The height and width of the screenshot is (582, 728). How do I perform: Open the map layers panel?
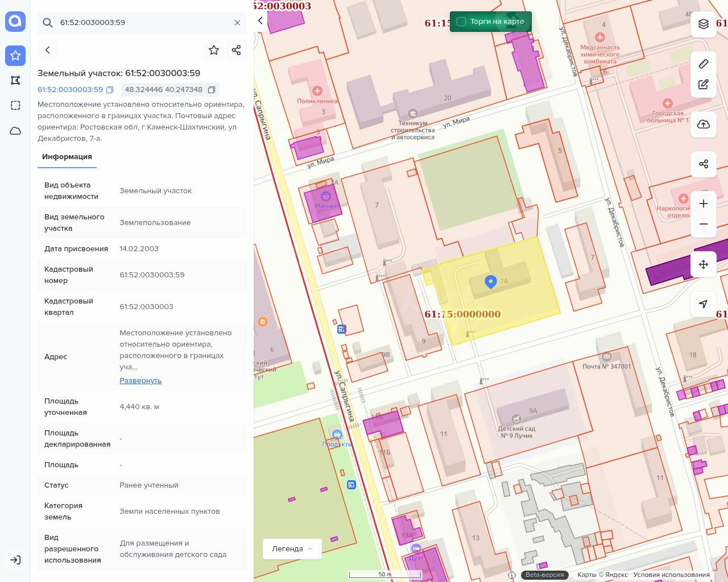point(704,24)
